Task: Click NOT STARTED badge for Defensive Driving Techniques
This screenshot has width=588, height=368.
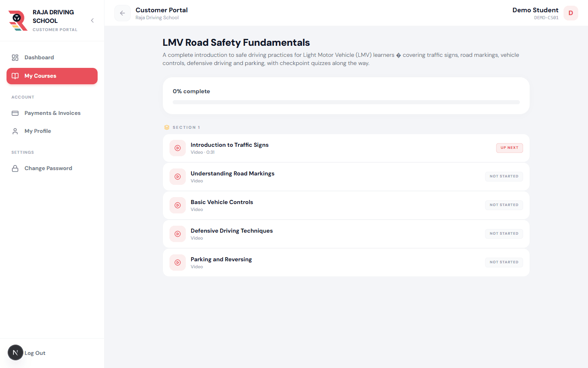Action: [504, 234]
